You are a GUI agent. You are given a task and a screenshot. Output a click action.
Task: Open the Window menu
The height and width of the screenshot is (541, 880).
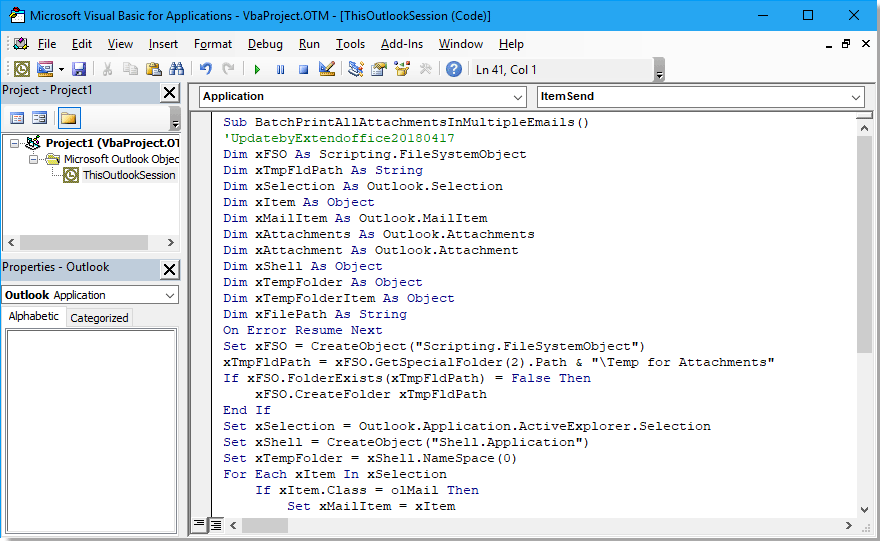461,44
